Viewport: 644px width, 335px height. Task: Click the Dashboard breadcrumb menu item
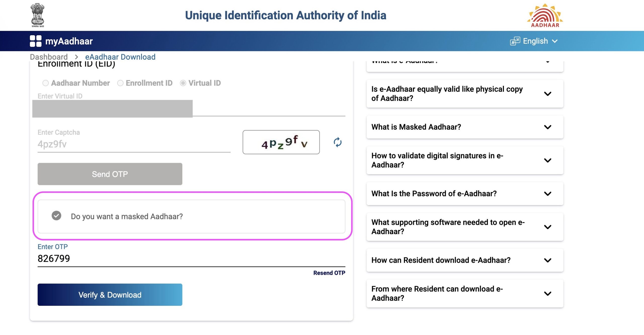(48, 57)
